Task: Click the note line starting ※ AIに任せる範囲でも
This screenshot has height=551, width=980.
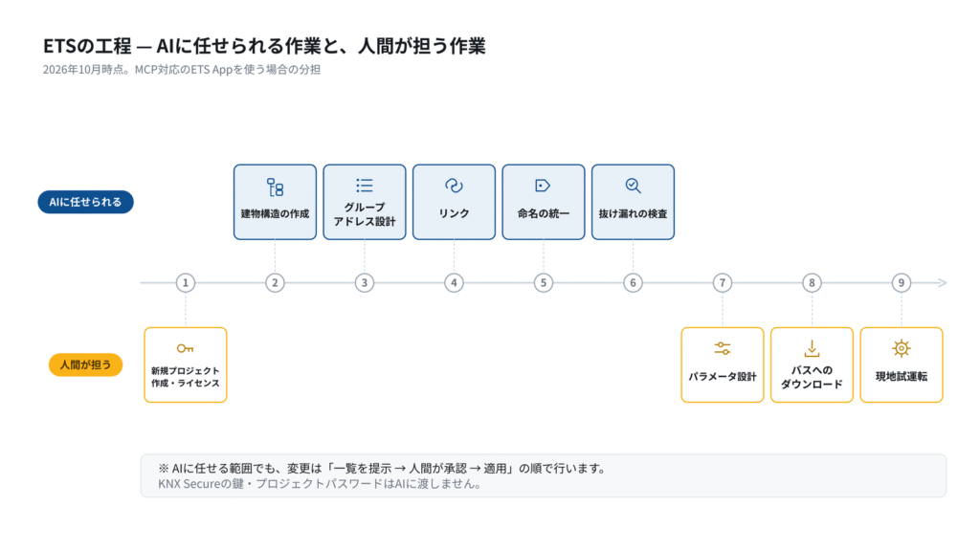Action: [383, 469]
